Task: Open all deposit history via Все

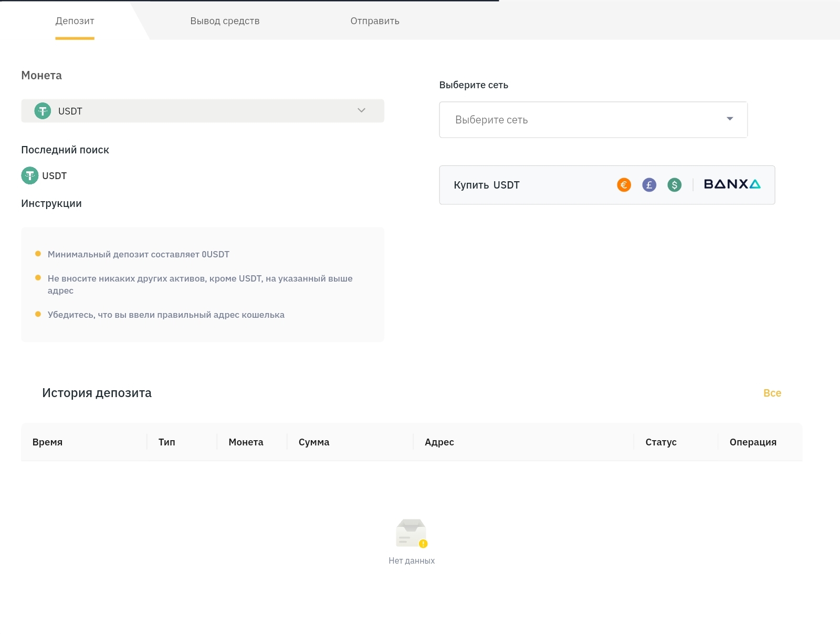Action: coord(772,393)
